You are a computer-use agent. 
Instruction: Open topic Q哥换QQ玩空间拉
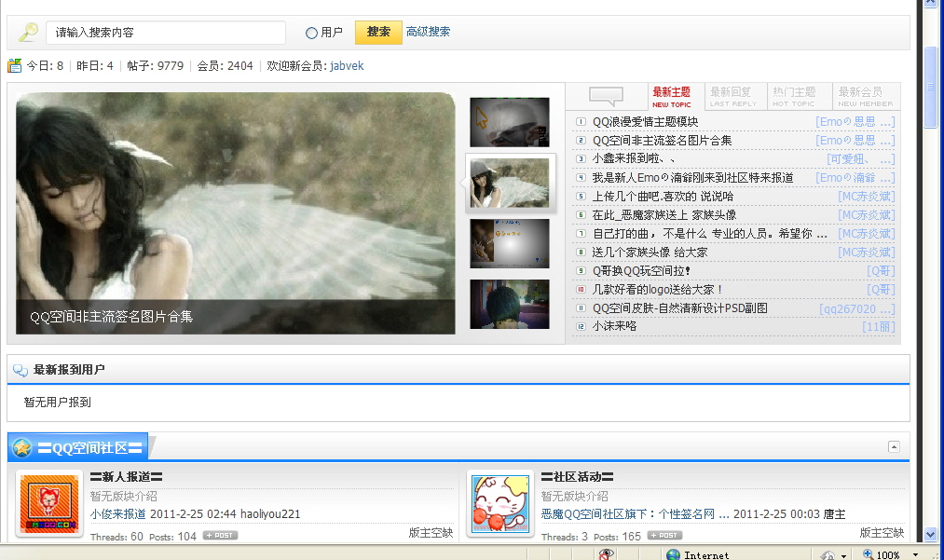coord(641,271)
